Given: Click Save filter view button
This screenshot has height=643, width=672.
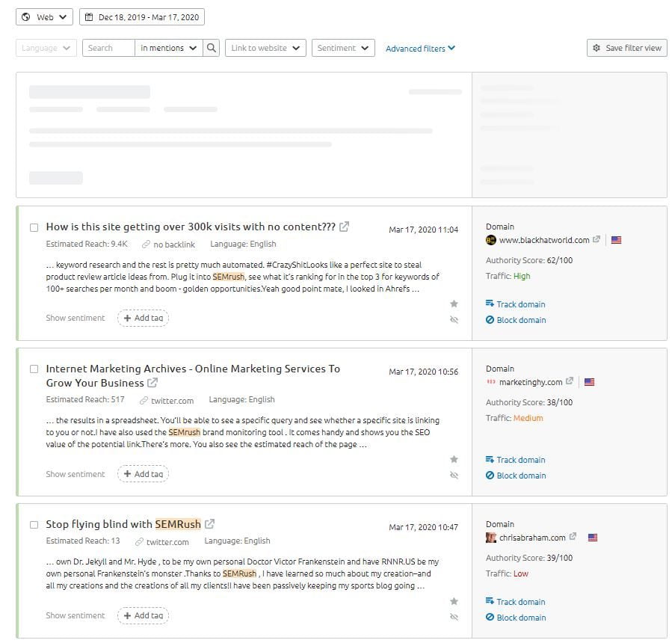Looking at the screenshot, I should coord(627,48).
